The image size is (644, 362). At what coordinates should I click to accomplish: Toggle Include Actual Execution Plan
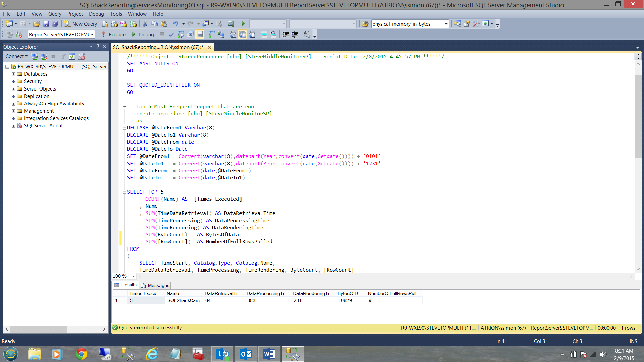(212, 34)
